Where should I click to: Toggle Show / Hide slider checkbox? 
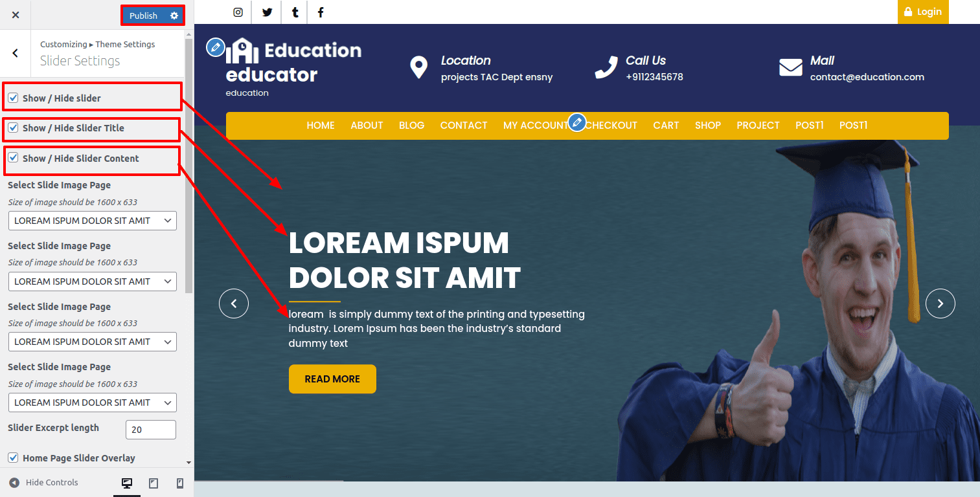[13, 98]
